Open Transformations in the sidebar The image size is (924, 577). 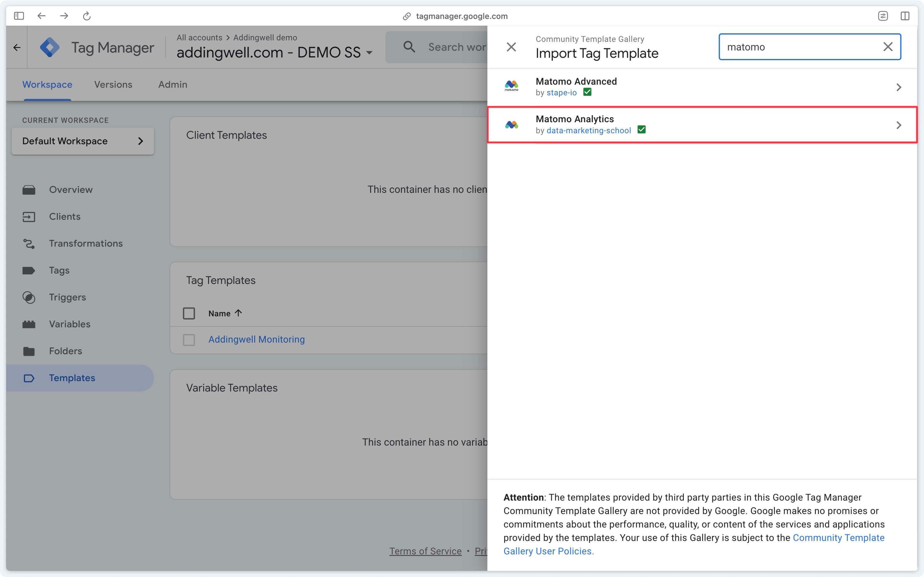[x=80, y=244]
